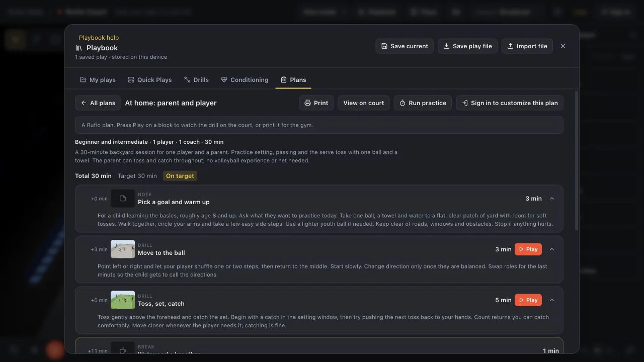Viewport: 644px width, 362px height.
Task: Click the +0 min time offset
Action: click(99, 199)
